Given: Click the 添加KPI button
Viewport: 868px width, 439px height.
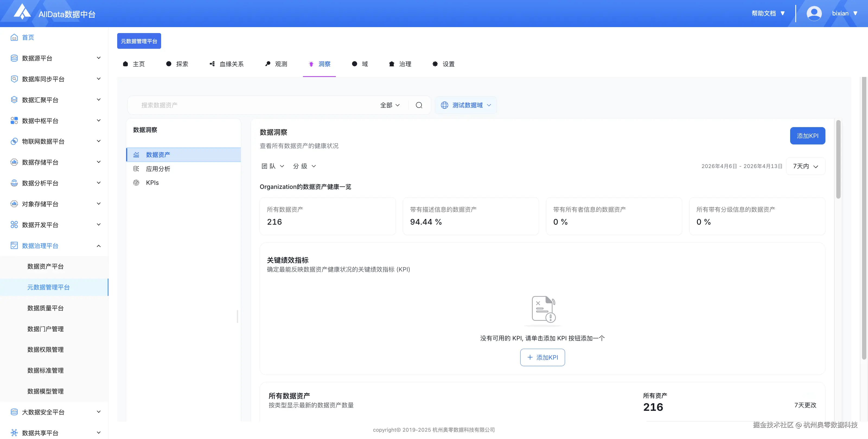Looking at the screenshot, I should 807,136.
